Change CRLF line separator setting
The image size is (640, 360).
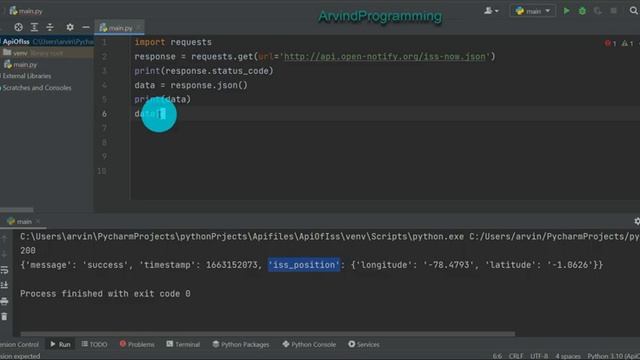[x=516, y=356]
